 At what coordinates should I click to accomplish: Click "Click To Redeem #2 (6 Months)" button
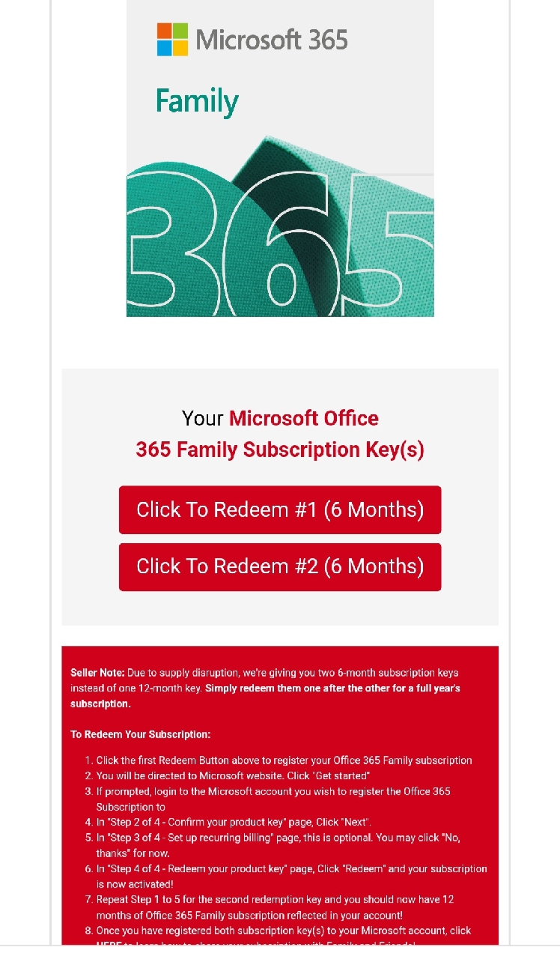(x=280, y=566)
